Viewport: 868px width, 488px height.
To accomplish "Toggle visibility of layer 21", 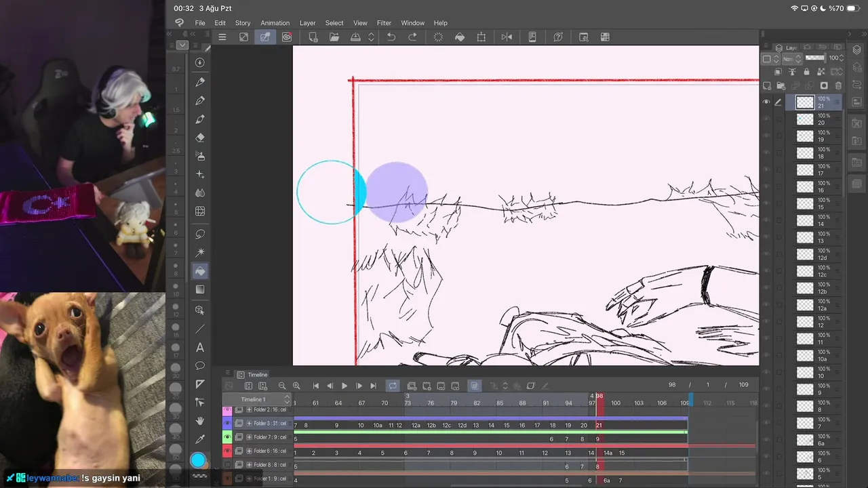I will (766, 102).
